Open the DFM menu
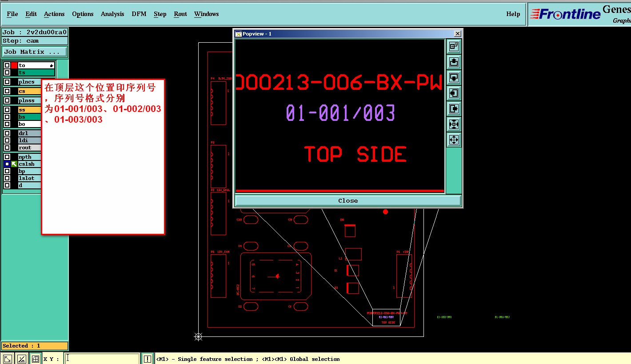Image resolution: width=631 pixels, height=364 pixels. click(139, 14)
